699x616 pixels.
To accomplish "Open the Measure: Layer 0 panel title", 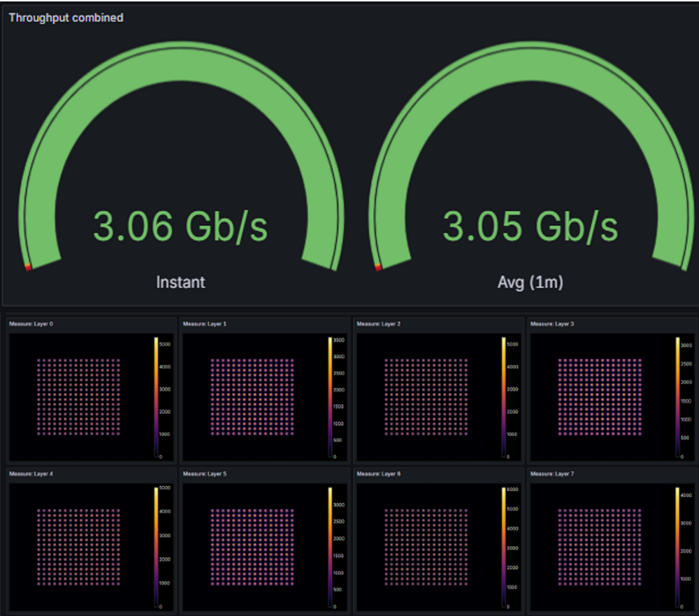I will pyautogui.click(x=31, y=324).
